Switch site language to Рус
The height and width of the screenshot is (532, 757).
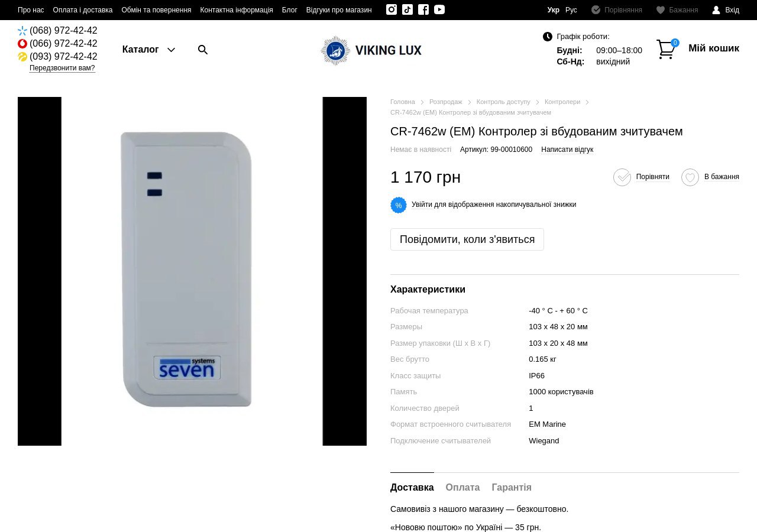pos(571,10)
